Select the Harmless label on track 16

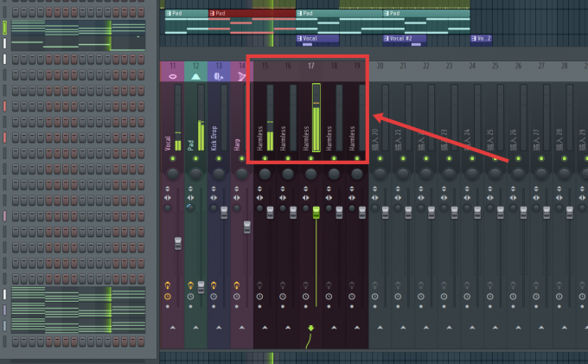point(283,138)
